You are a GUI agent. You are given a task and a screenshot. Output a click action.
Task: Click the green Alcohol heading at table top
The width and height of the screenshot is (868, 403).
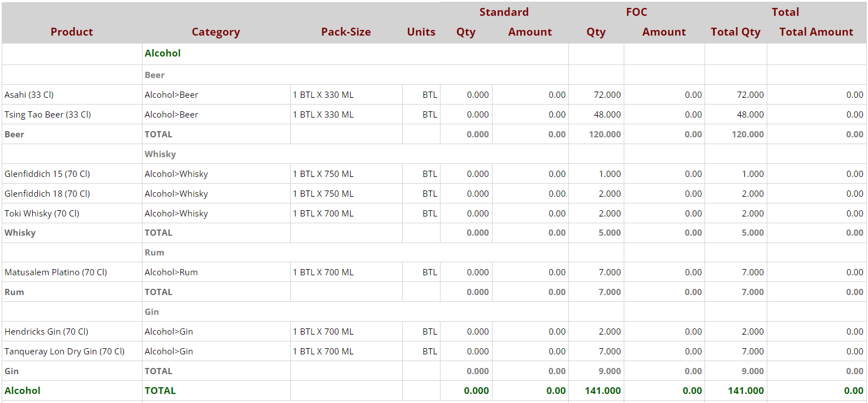[162, 53]
